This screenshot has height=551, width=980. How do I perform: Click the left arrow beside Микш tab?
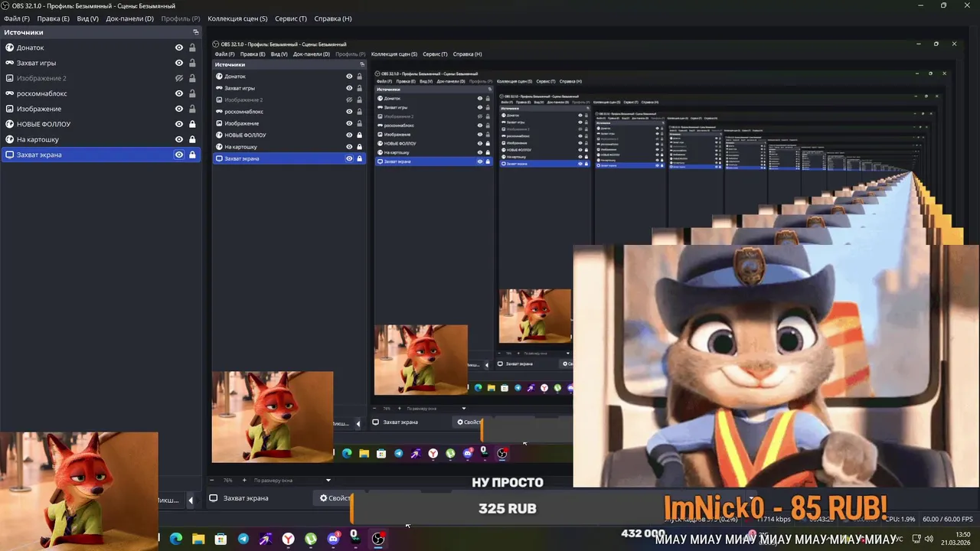[x=191, y=500]
